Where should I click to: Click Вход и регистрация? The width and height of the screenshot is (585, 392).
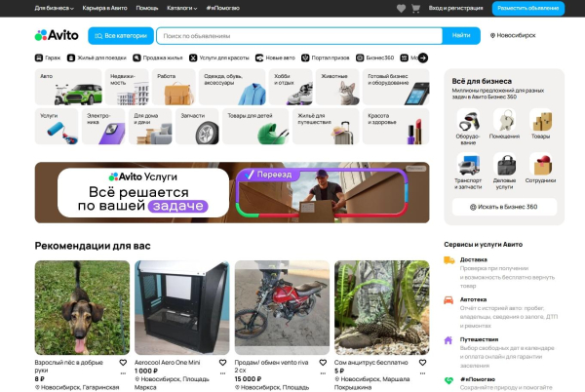[455, 8]
